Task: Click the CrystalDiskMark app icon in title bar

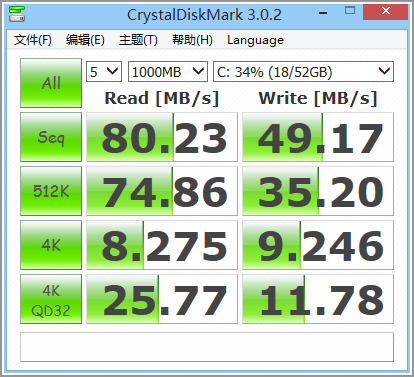Action: point(17,14)
